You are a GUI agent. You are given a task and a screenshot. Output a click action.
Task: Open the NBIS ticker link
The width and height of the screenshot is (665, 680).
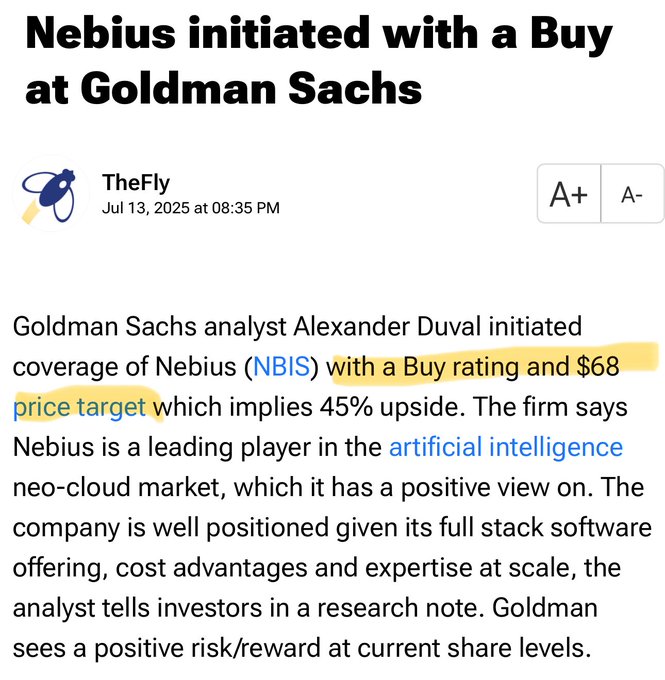(282, 366)
